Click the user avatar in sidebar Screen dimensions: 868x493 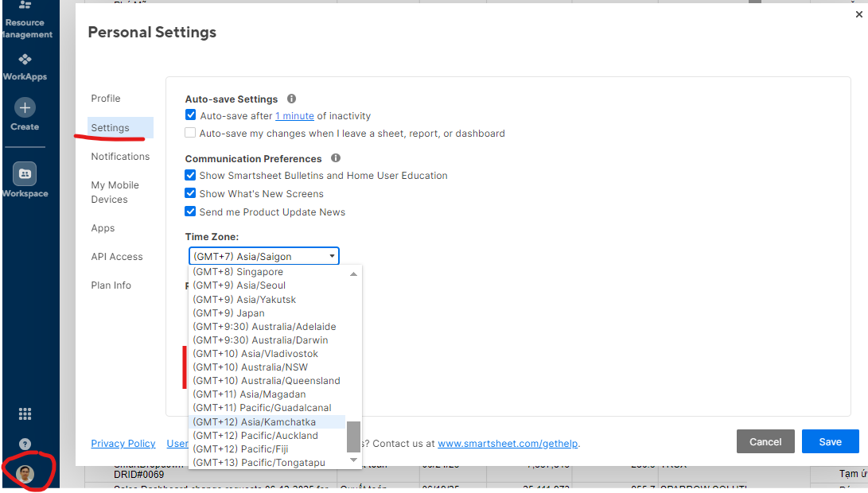coord(25,474)
